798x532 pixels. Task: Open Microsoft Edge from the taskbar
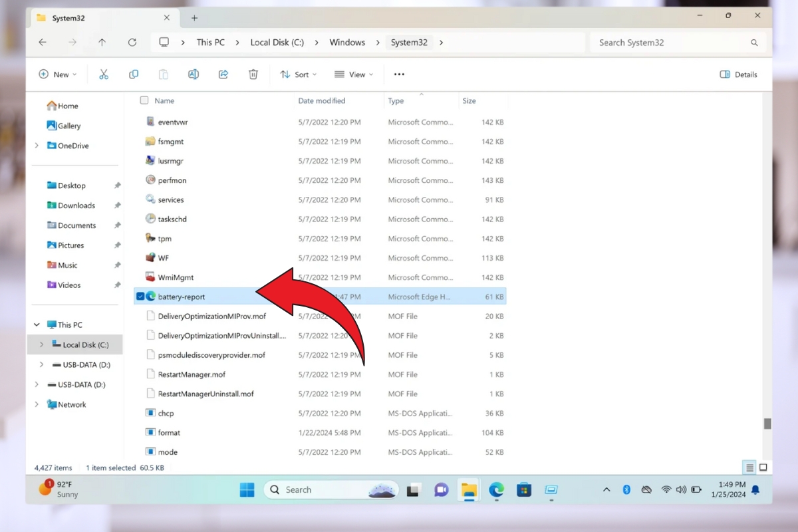pyautogui.click(x=497, y=490)
